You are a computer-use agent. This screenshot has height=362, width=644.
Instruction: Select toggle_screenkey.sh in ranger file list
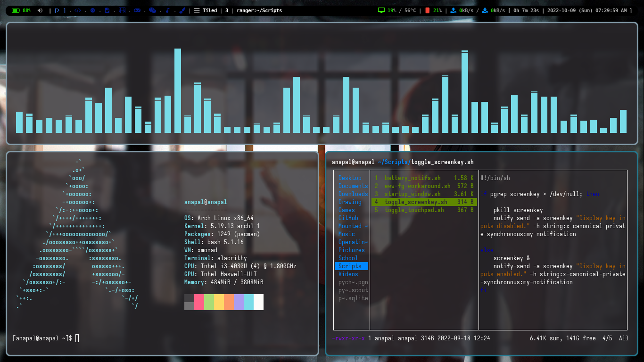coord(424,202)
